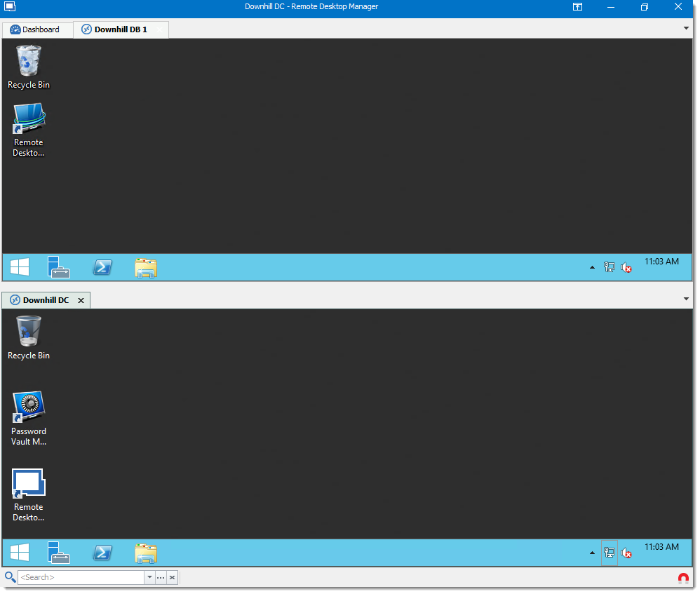Show hidden tray icons in Downhill DB 1
Screen dimensions: 700x594
(x=592, y=267)
